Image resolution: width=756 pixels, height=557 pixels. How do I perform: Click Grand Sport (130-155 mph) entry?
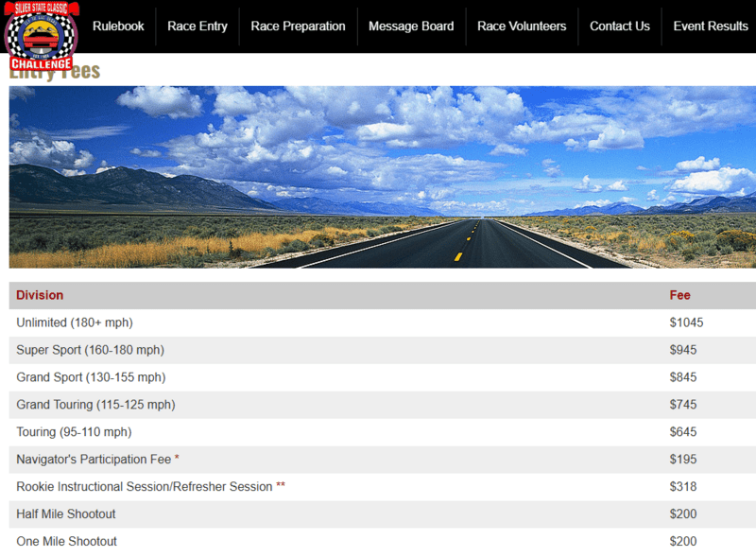[x=91, y=378]
